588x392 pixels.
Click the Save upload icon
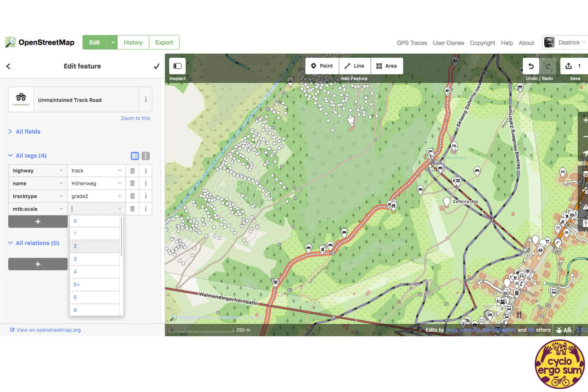569,66
